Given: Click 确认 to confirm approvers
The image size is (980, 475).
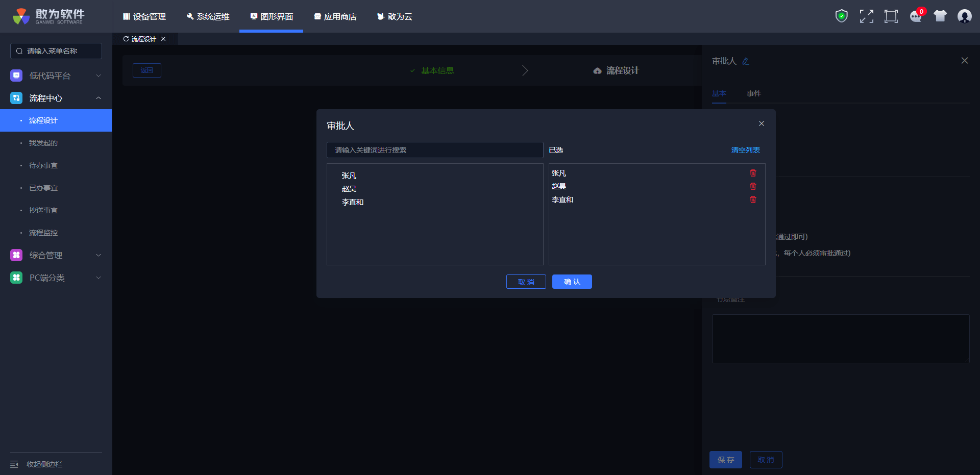Looking at the screenshot, I should pos(572,282).
